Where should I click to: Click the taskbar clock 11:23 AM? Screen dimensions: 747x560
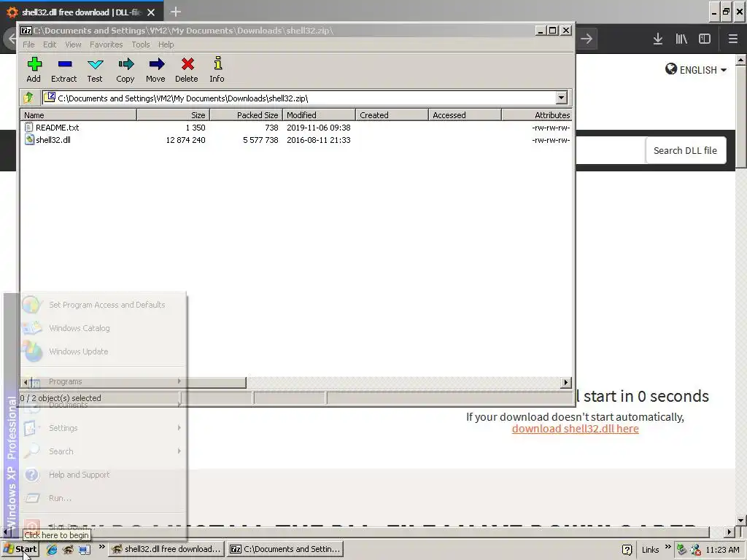coord(722,550)
